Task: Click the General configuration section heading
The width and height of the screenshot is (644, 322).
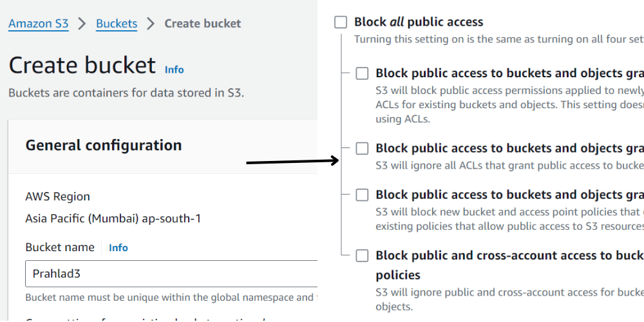Action: tap(104, 146)
